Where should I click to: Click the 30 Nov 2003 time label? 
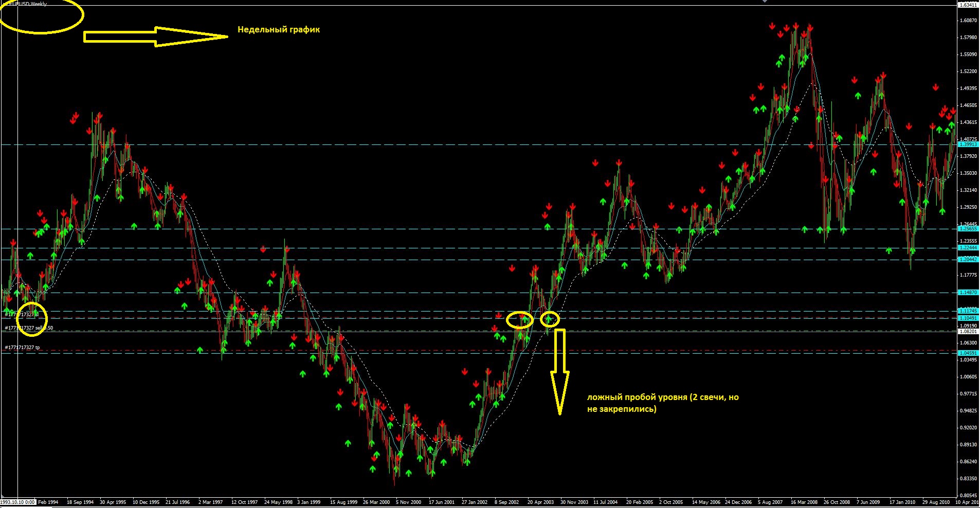tap(574, 502)
